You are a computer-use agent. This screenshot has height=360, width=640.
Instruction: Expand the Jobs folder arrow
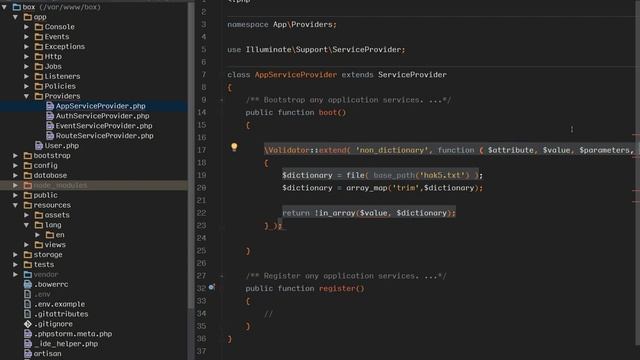[x=27, y=67]
